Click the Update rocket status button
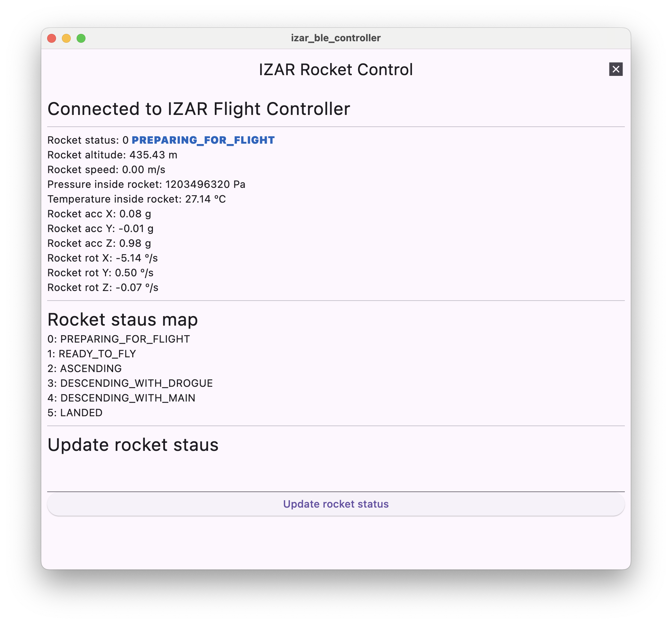This screenshot has height=624, width=672. (x=336, y=504)
